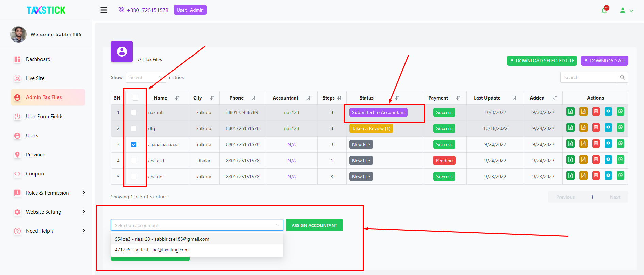Screen dimensions: 644x275
Task: Click the notification bell icon
Action: [605, 10]
